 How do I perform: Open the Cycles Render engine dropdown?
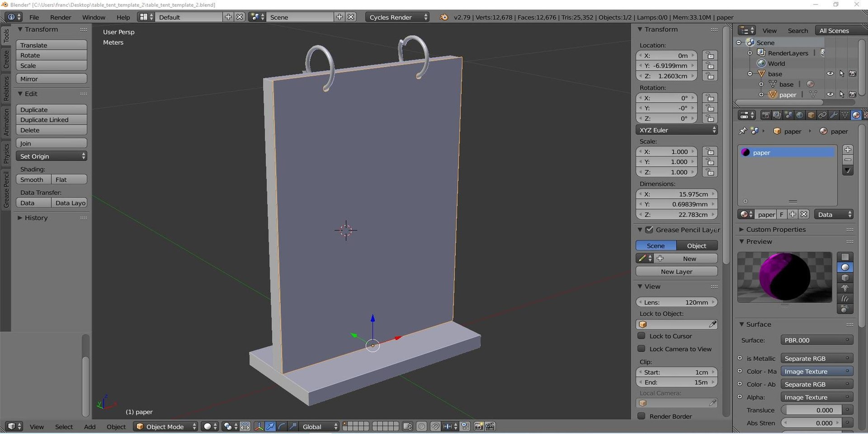click(398, 17)
